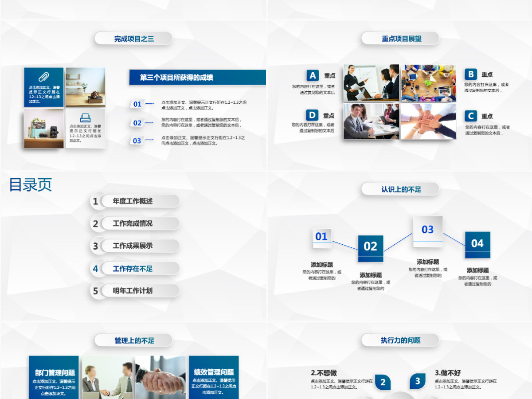
Task: Click the 部门管理问题 blue card
Action: click(x=54, y=377)
